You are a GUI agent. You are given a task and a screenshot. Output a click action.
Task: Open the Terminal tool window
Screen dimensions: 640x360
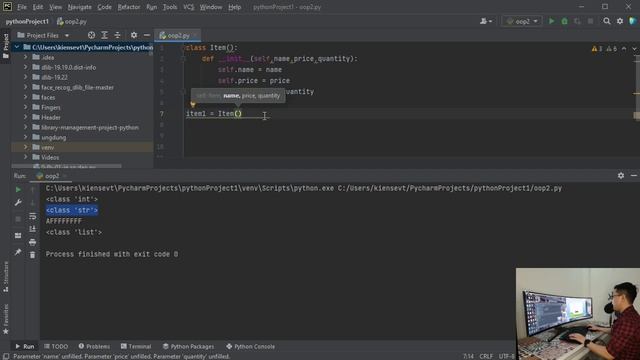pyautogui.click(x=136, y=346)
